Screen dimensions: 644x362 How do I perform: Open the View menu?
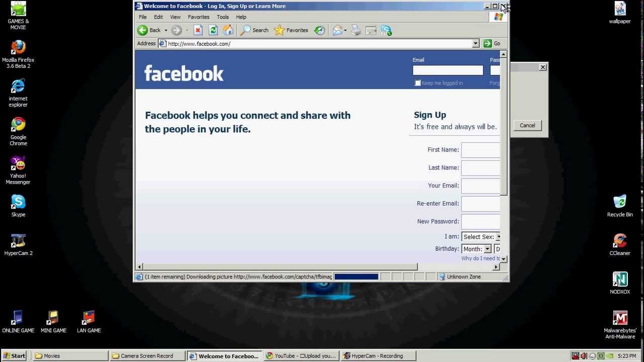175,17
